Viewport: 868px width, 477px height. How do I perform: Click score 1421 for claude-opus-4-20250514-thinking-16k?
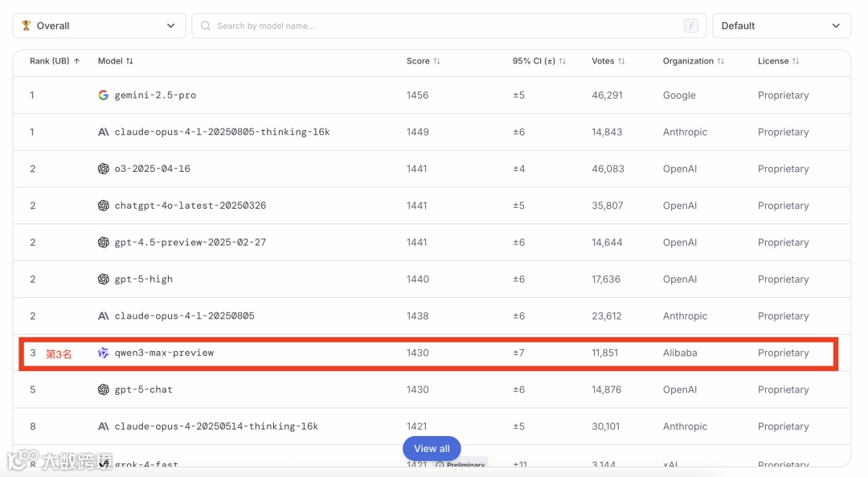(416, 426)
